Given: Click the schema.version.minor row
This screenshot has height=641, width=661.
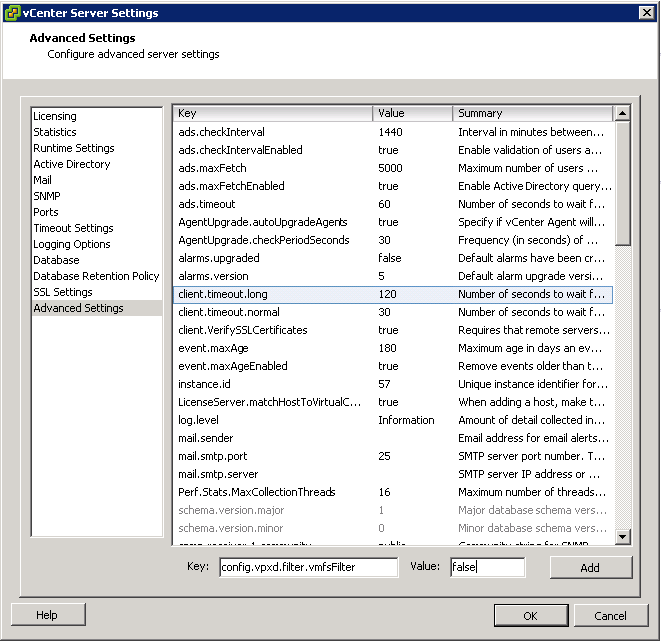Looking at the screenshot, I should coord(393,529).
